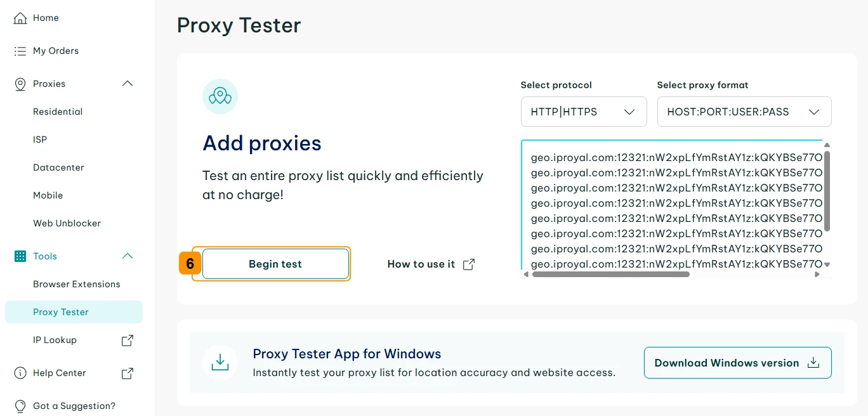The height and width of the screenshot is (416, 868).
Task: Click the Home house icon
Action: click(x=20, y=18)
